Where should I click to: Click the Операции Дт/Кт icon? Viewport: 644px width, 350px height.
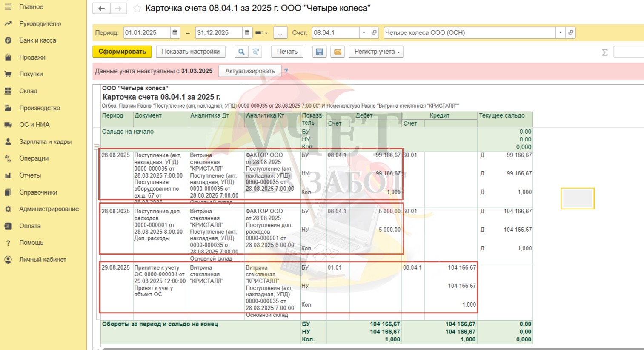pos(8,158)
